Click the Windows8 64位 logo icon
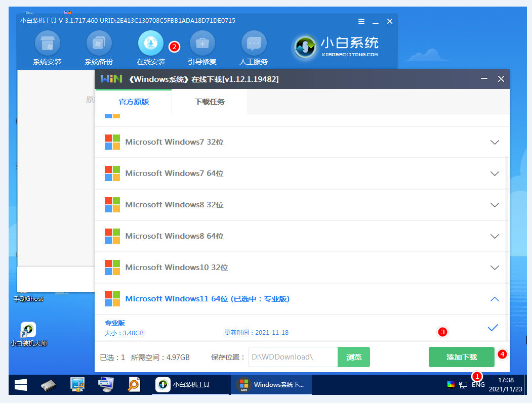This screenshot has height=403, width=532. click(112, 236)
